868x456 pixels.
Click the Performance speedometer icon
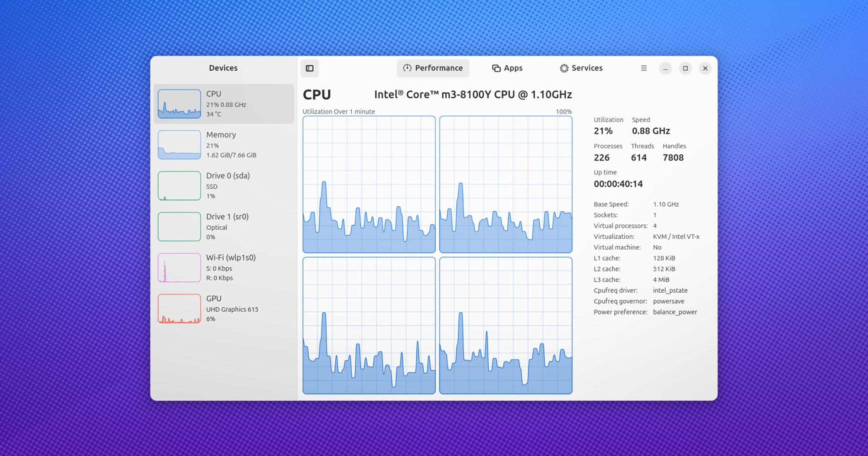[407, 68]
